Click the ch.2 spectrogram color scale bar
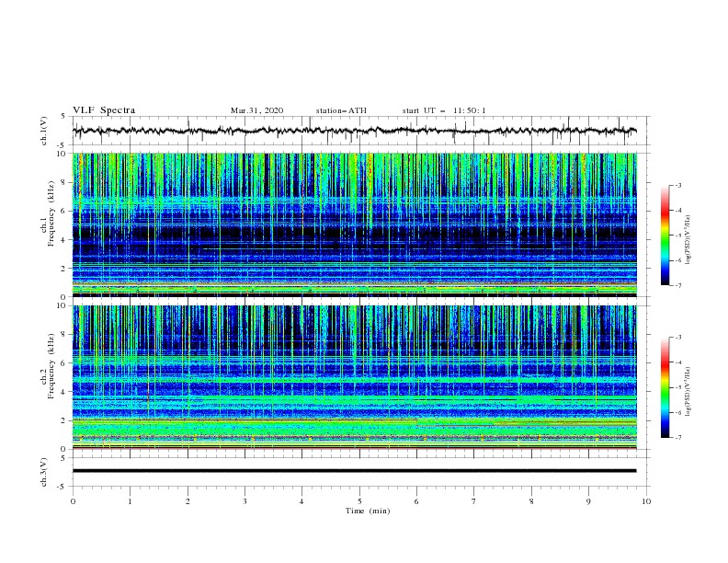Image resolution: width=728 pixels, height=563 pixels. coord(665,387)
